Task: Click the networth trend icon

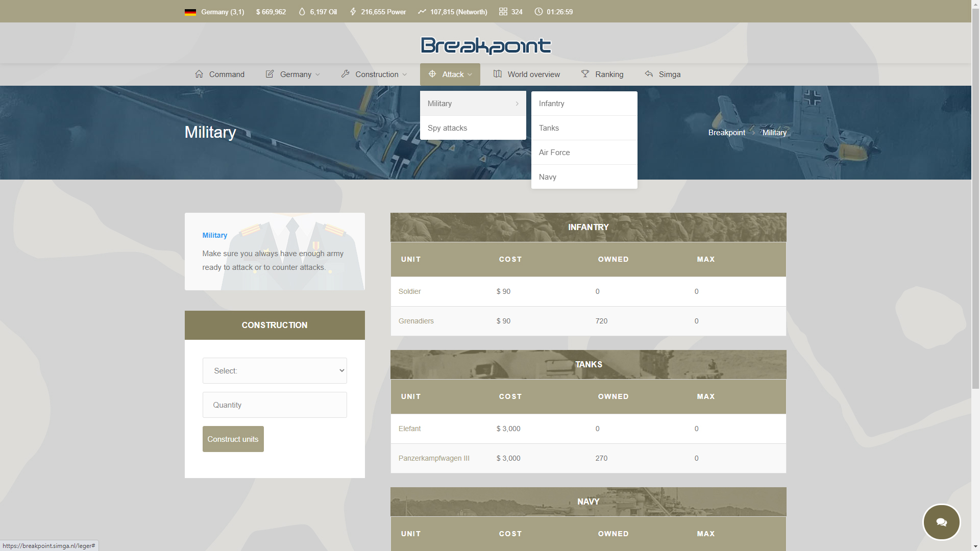Action: coord(422,12)
